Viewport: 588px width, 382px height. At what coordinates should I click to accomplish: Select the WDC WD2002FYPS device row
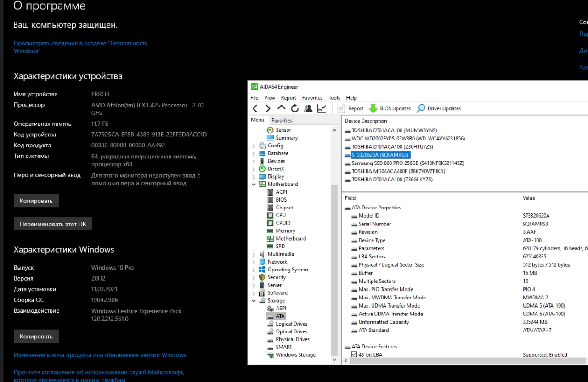(x=405, y=138)
